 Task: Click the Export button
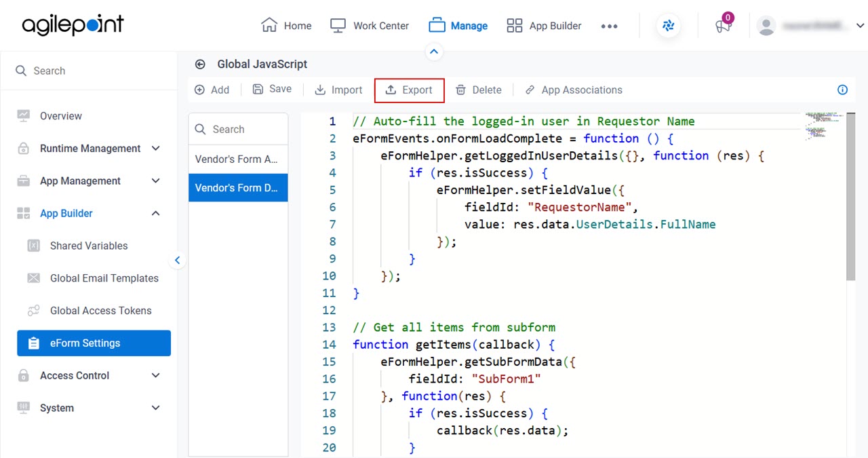409,90
